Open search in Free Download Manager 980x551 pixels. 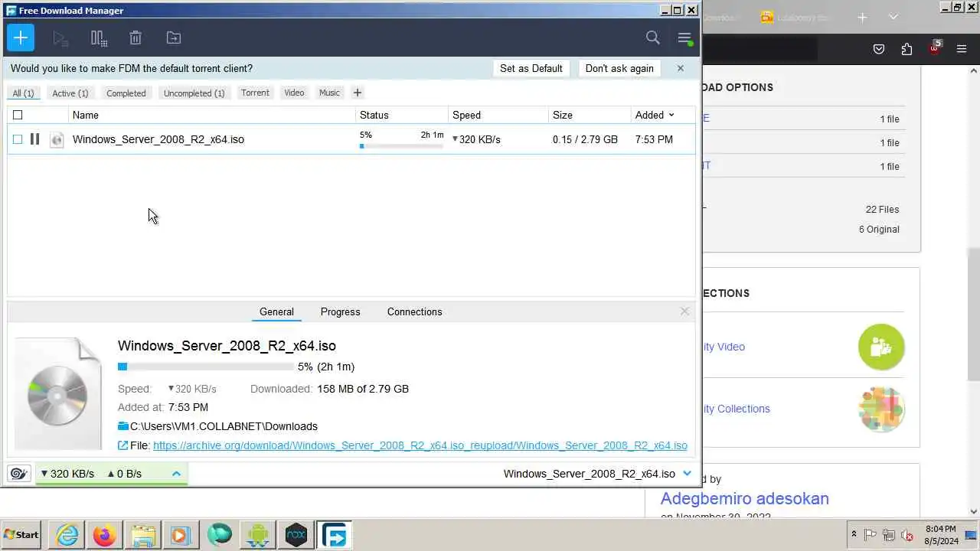click(653, 37)
